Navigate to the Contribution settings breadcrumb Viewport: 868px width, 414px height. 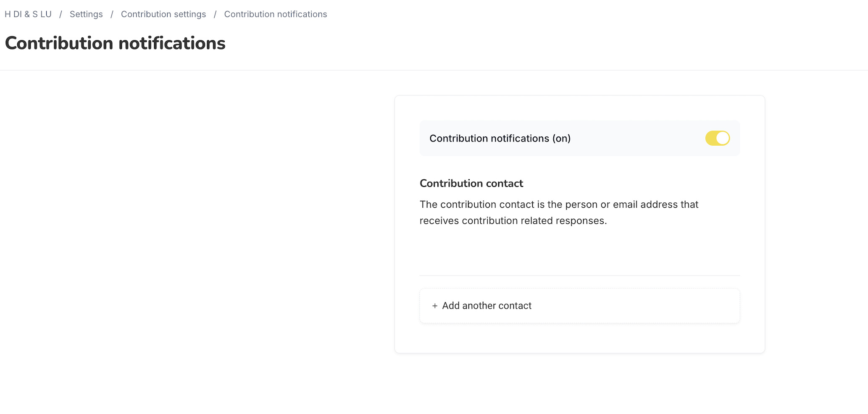[x=163, y=14]
